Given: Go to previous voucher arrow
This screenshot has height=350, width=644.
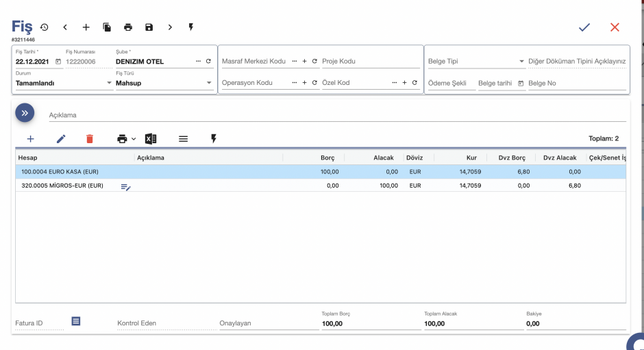Looking at the screenshot, I should (x=65, y=27).
